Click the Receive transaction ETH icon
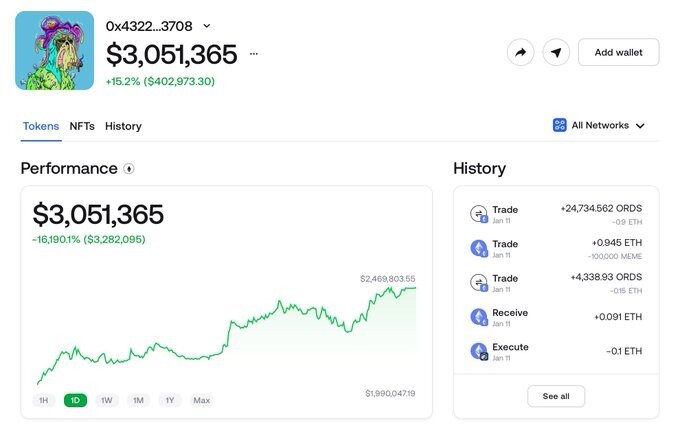The image size is (680, 432). pos(479,317)
